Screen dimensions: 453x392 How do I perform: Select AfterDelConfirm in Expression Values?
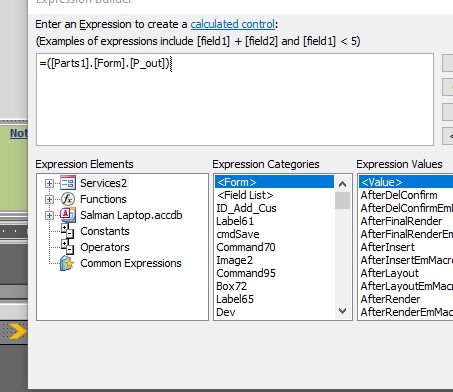coord(406,195)
